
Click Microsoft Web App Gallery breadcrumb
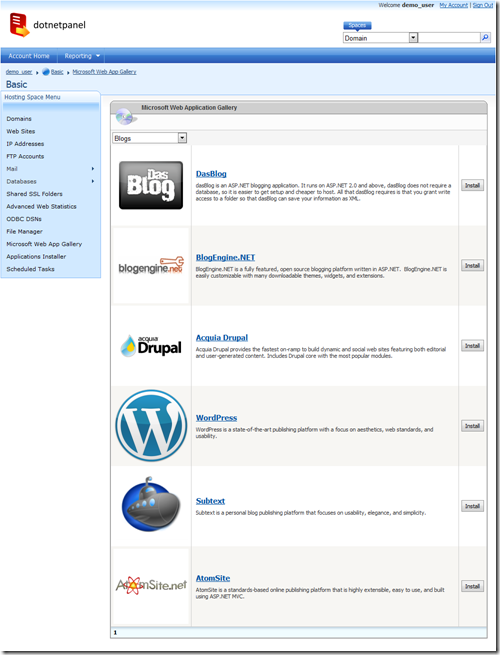(104, 72)
